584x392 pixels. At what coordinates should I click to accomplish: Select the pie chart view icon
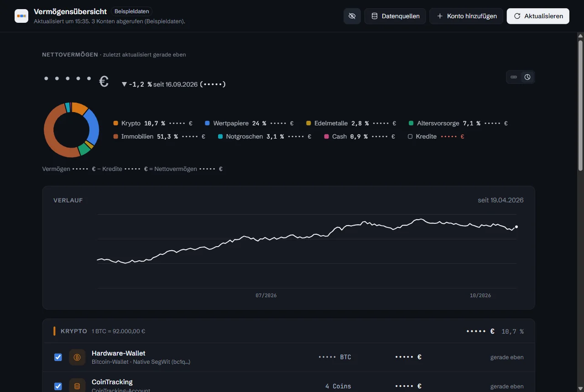pos(527,77)
